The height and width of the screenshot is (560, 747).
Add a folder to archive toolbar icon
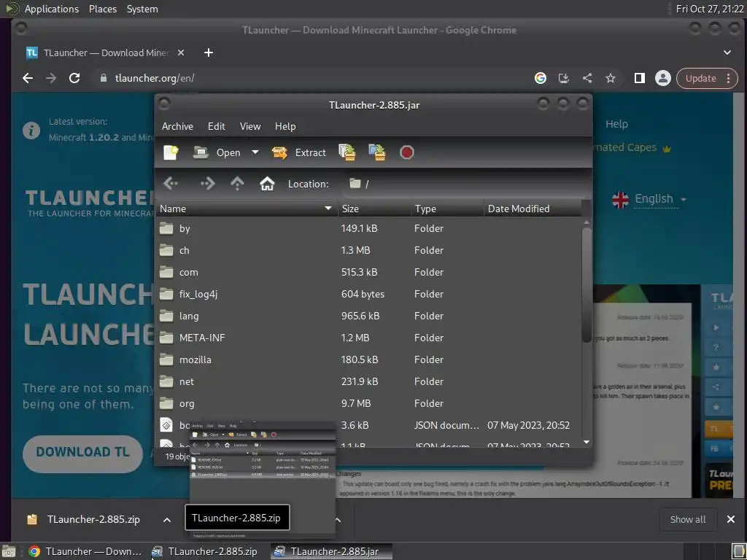(377, 152)
